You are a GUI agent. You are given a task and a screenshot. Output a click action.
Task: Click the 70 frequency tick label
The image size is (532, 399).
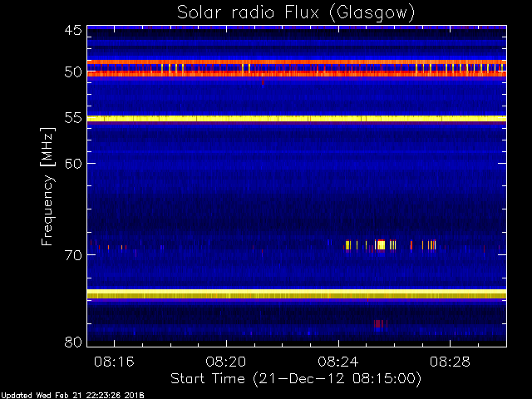click(x=73, y=255)
